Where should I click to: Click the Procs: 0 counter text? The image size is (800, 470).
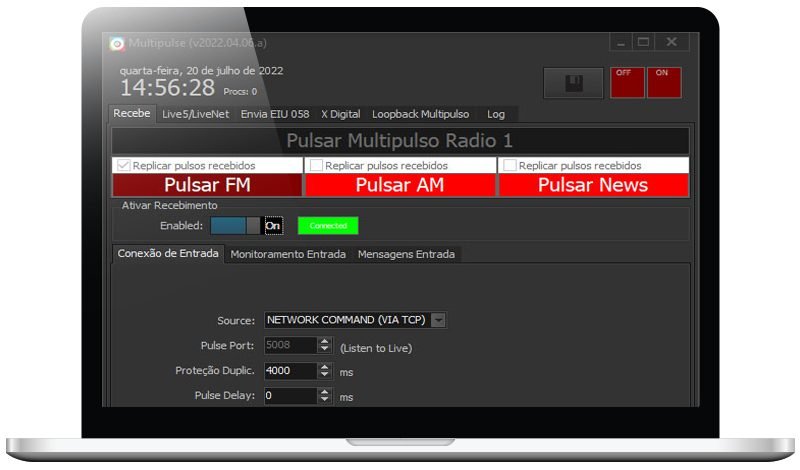pyautogui.click(x=240, y=92)
